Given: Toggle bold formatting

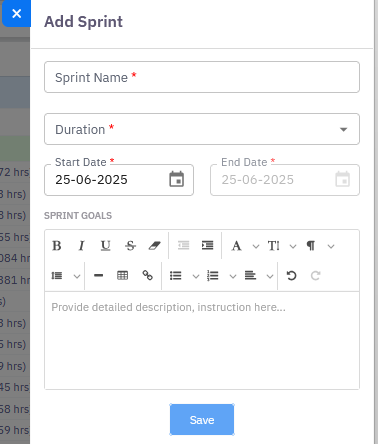Looking at the screenshot, I should point(57,246).
